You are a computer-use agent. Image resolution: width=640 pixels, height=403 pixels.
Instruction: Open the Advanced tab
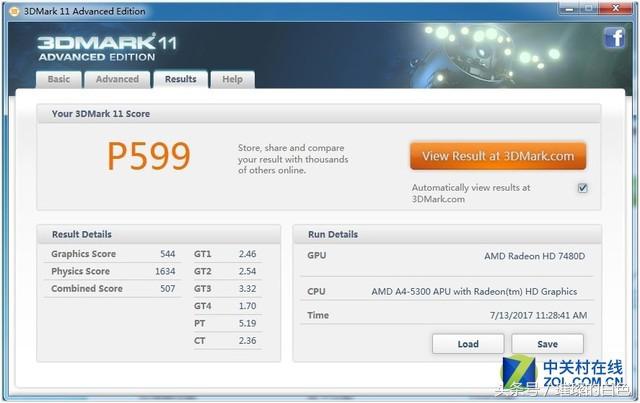tap(117, 79)
